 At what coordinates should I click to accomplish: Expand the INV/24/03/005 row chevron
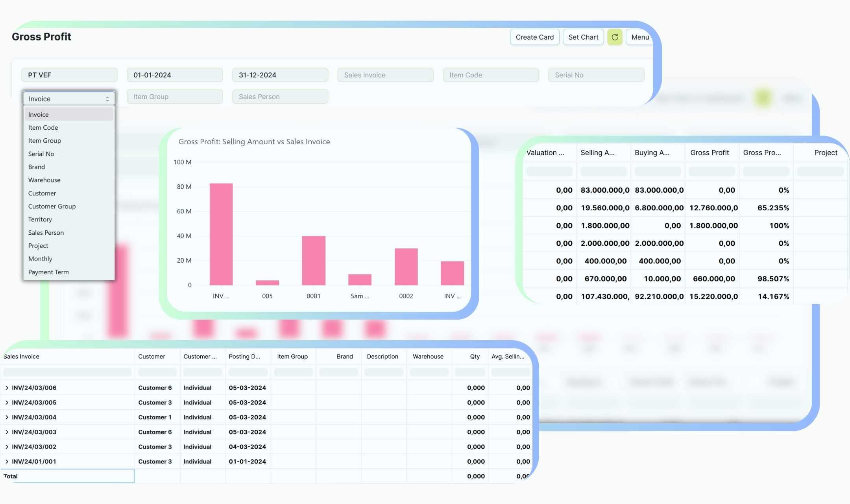click(7, 403)
